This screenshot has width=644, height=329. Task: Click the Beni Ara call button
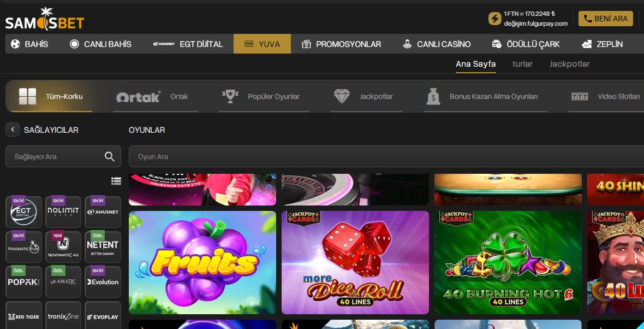point(605,19)
